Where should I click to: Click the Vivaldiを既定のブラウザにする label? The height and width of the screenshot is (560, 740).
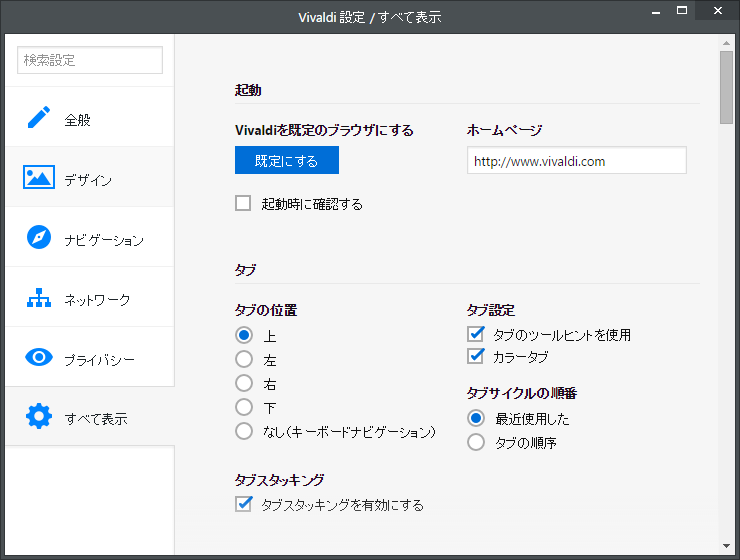pyautogui.click(x=324, y=130)
